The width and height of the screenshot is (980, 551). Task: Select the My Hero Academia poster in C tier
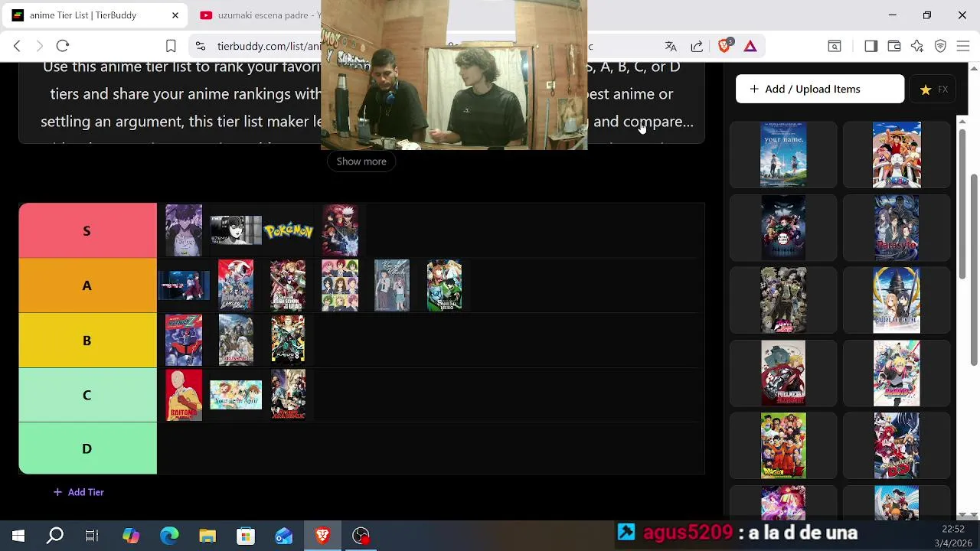pyautogui.click(x=288, y=395)
